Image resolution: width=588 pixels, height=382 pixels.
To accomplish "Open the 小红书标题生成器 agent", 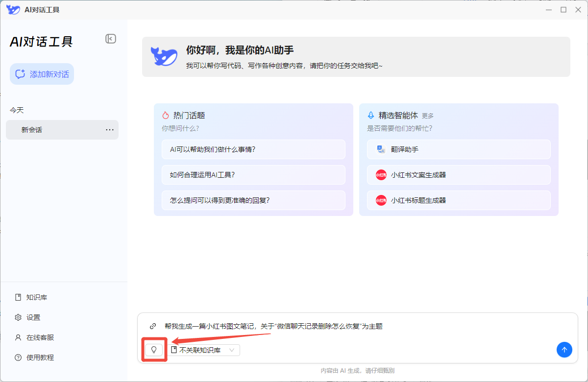I will click(459, 200).
